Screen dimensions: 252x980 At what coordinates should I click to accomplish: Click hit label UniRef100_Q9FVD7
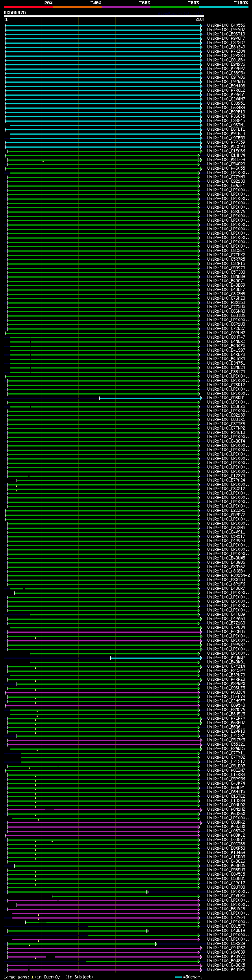pyautogui.click(x=226, y=30)
